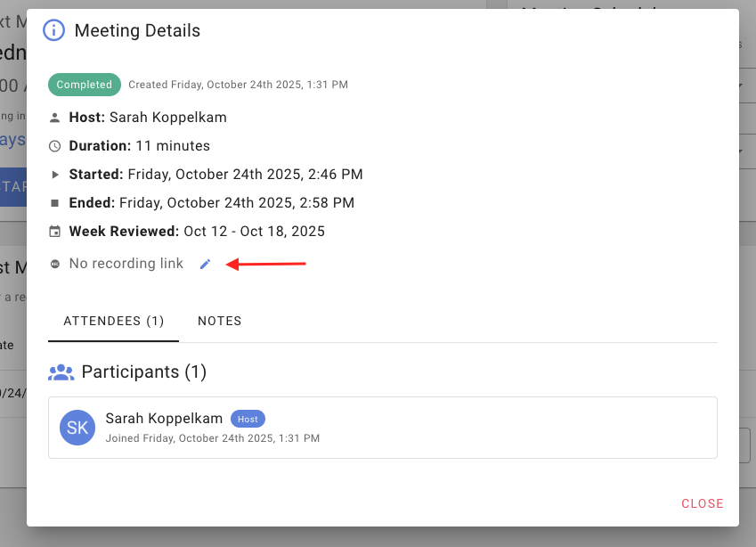Select the Attendees (1) tab
The image size is (756, 547).
tap(114, 321)
